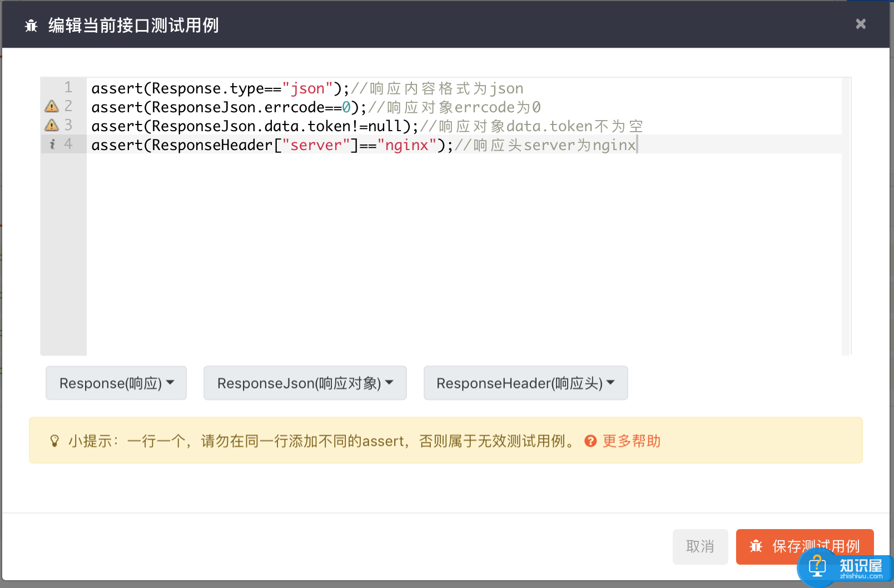Click the 取消 button
894x588 pixels.
pyautogui.click(x=701, y=547)
